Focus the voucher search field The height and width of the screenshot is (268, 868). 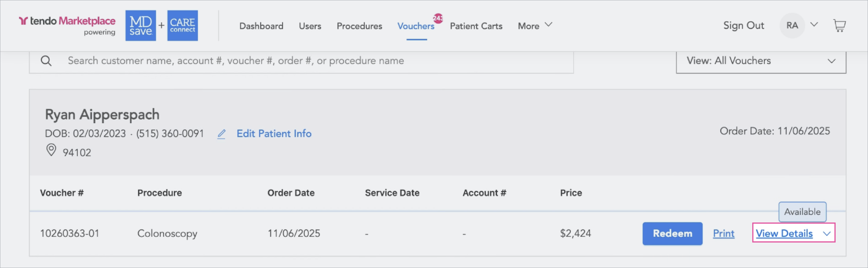303,61
